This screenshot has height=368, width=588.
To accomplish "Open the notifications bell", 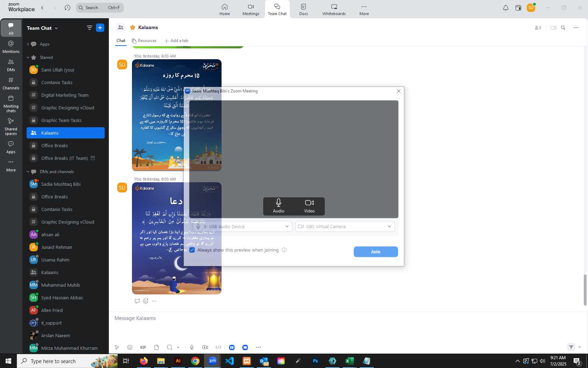I will 506,8.
